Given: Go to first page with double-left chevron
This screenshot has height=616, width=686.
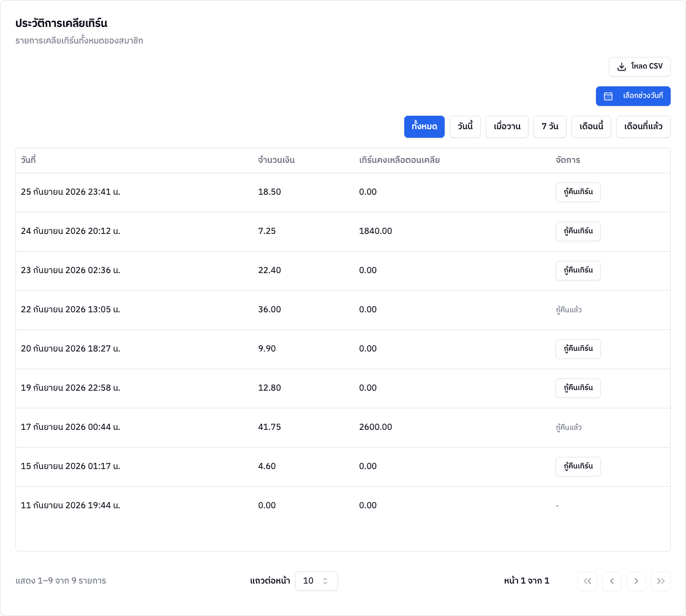Looking at the screenshot, I should pos(587,581).
